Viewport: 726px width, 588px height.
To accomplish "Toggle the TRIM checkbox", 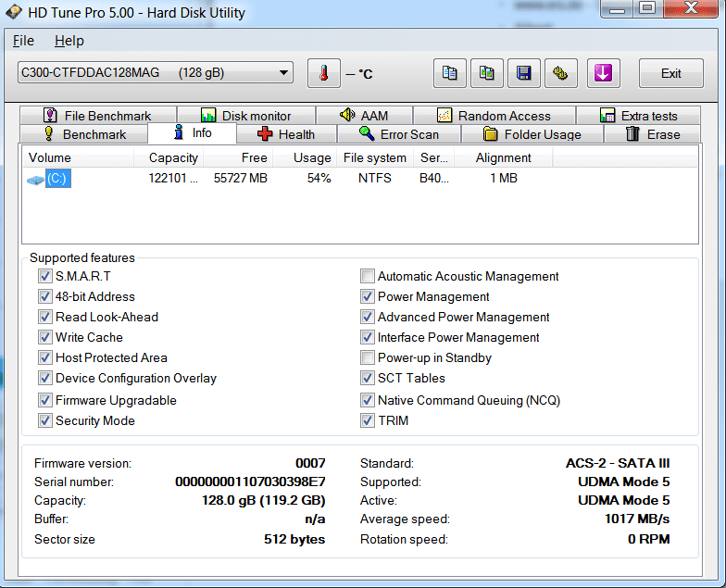I will pos(368,420).
